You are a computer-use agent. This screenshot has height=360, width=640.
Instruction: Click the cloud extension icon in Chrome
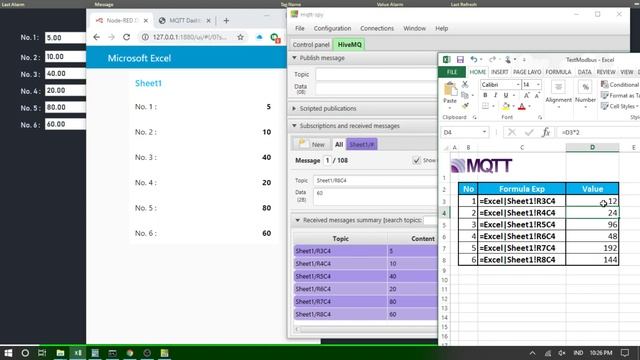pyautogui.click(x=259, y=37)
